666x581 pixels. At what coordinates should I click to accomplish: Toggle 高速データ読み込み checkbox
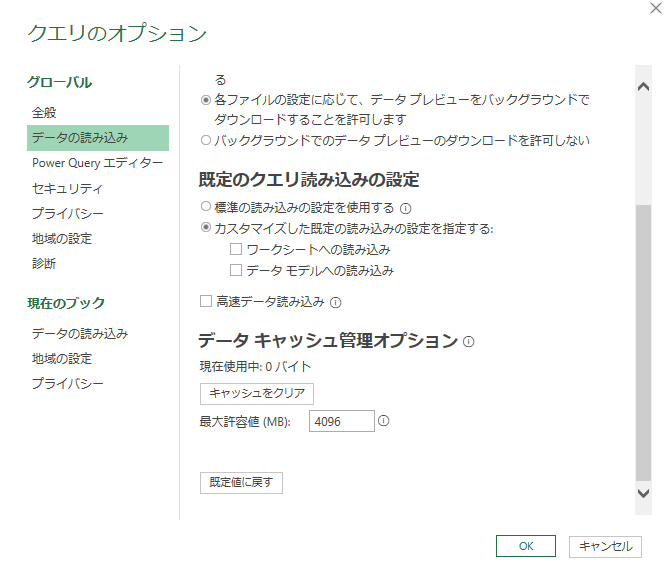[x=206, y=301]
